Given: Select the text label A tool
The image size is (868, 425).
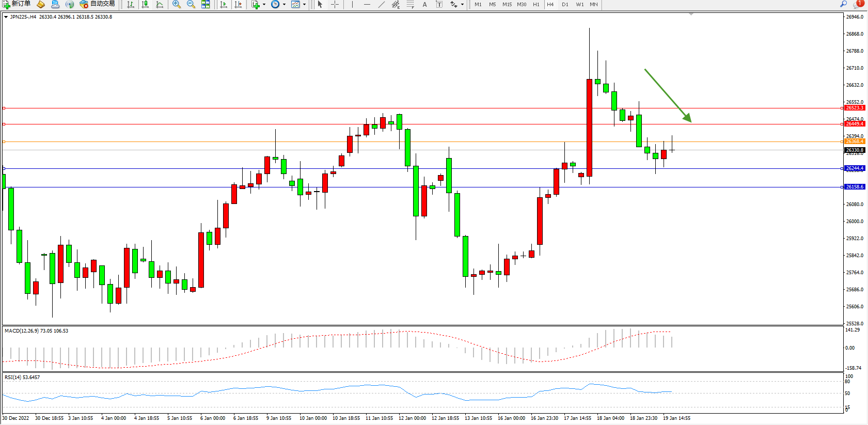Looking at the screenshot, I should [x=424, y=4].
